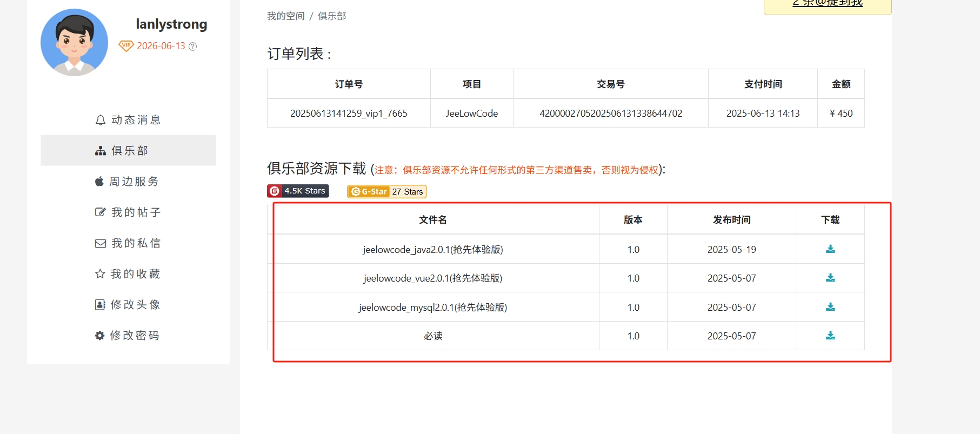Click release date 2025-05-19
Screen dimensions: 980x434
[x=732, y=250]
